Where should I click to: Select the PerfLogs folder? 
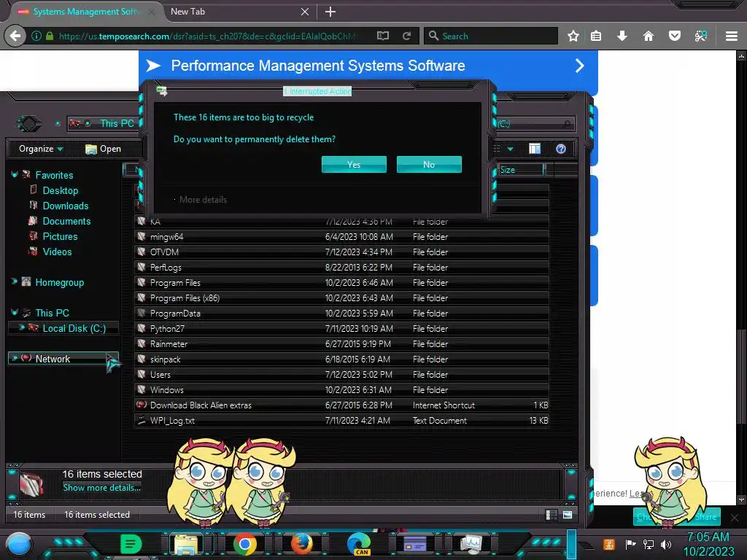(x=342, y=267)
